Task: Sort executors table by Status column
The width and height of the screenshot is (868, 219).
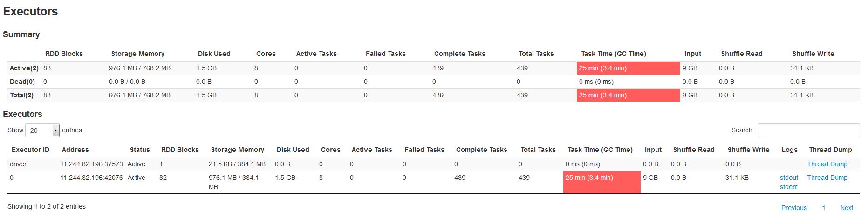Action: click(140, 150)
